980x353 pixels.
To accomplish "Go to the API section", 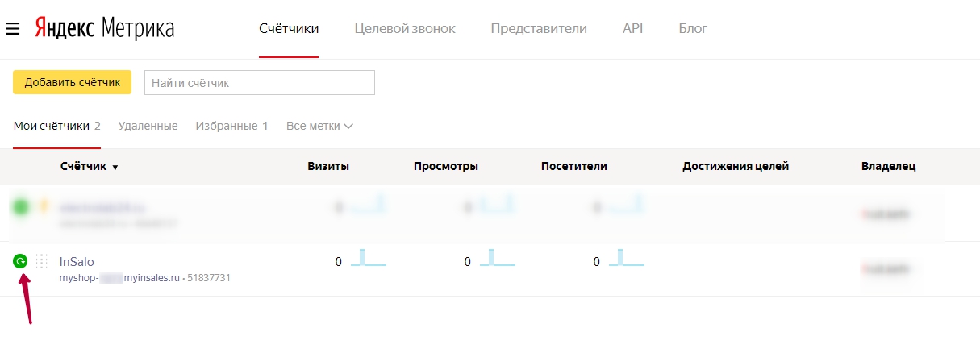I will pos(632,29).
